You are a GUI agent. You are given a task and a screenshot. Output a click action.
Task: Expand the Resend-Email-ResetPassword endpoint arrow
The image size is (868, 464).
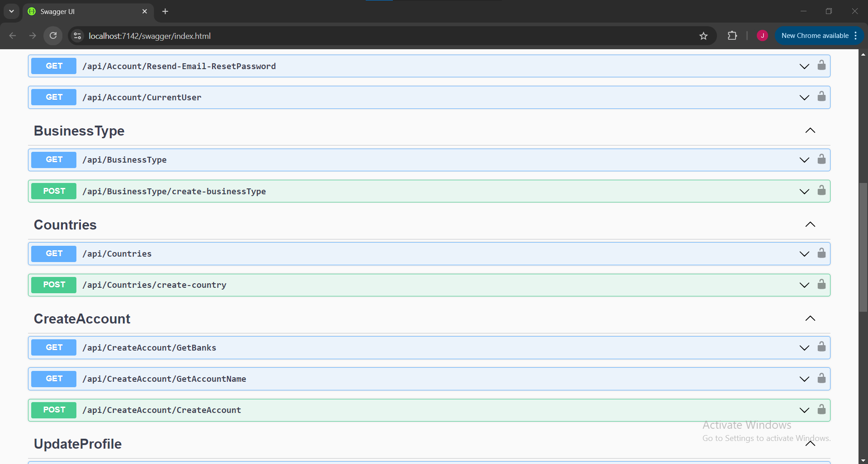(804, 66)
